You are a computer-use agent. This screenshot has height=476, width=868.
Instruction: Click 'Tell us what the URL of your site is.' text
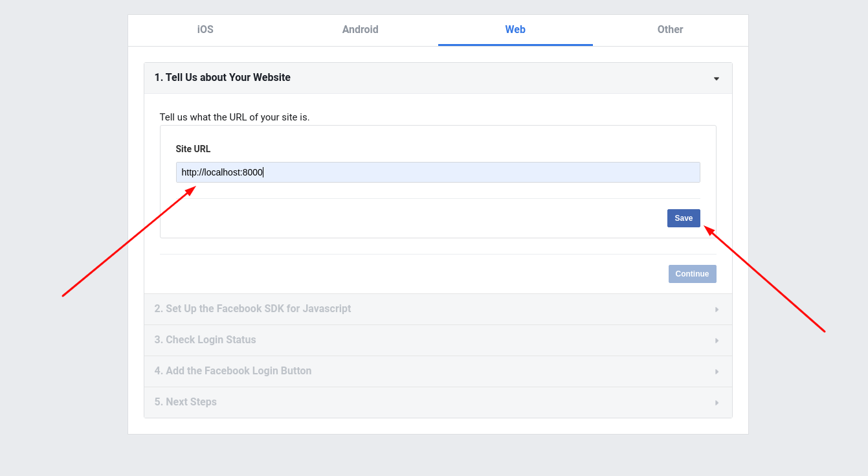[x=234, y=117]
